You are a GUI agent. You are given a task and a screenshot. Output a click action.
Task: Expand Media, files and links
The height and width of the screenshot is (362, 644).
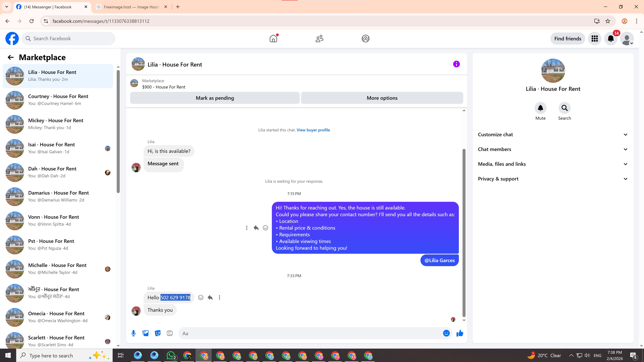click(553, 164)
